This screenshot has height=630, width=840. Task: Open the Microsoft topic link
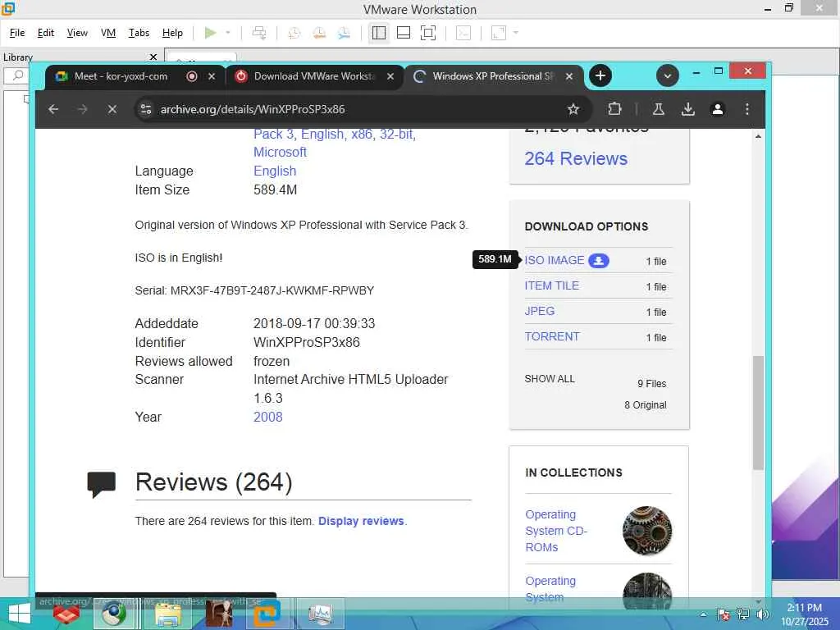[281, 152]
